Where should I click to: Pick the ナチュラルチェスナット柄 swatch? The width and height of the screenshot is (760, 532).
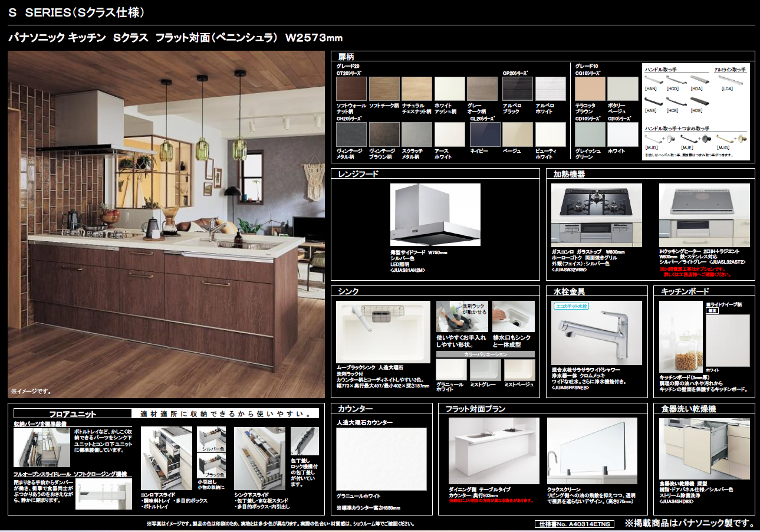[x=417, y=89]
